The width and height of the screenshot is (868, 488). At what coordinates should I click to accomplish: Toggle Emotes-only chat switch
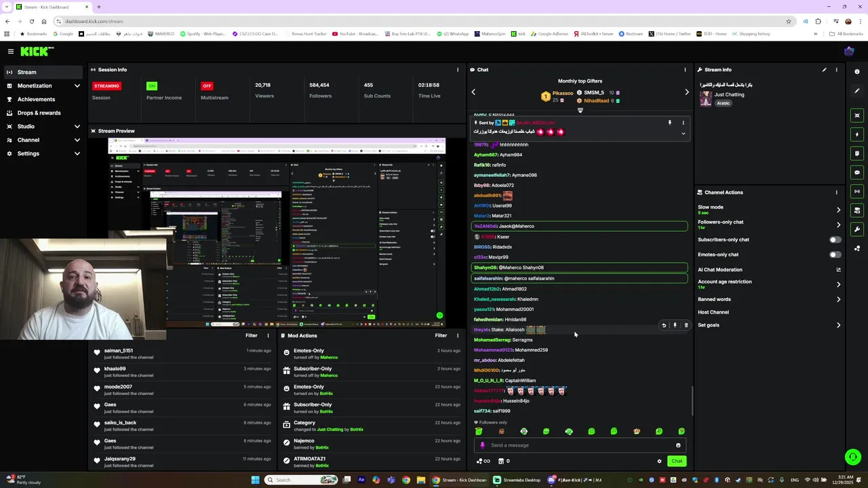(835, 255)
